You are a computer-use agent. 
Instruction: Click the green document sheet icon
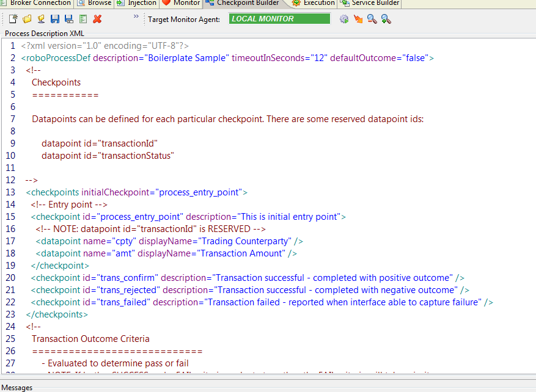coord(83,19)
